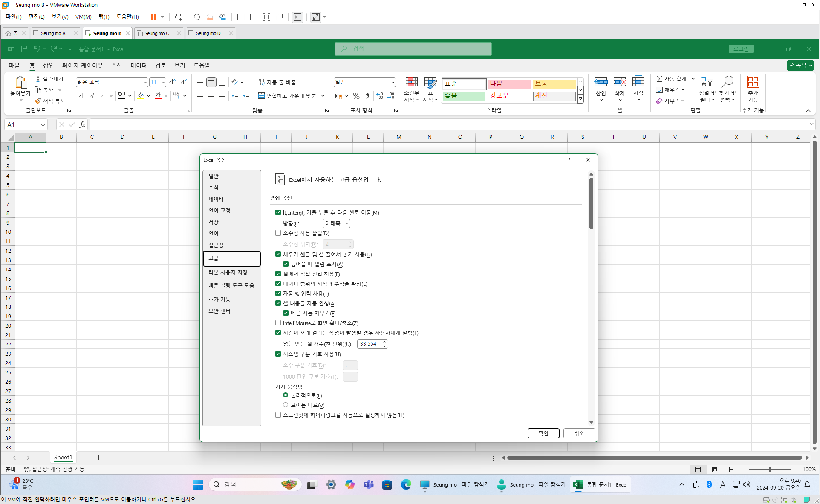Viewport: 820px width, 504px height.
Task: Click the percent style icon
Action: [x=356, y=96]
